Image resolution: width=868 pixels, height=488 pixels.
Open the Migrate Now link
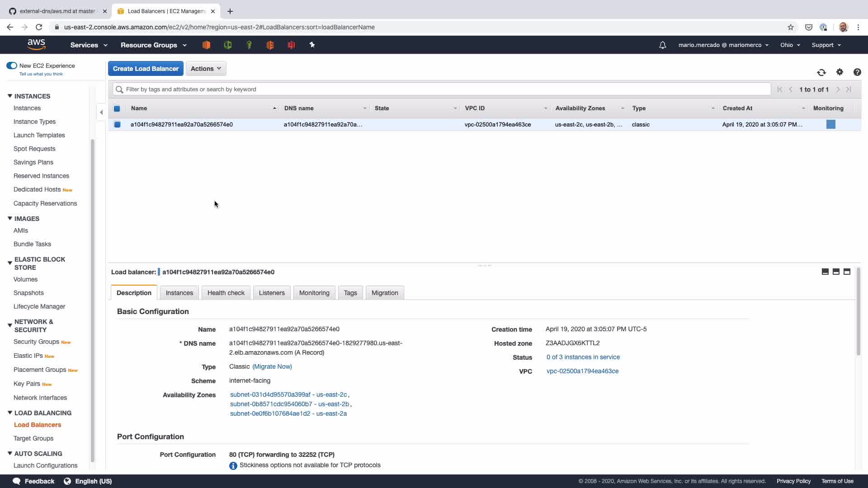(x=272, y=366)
